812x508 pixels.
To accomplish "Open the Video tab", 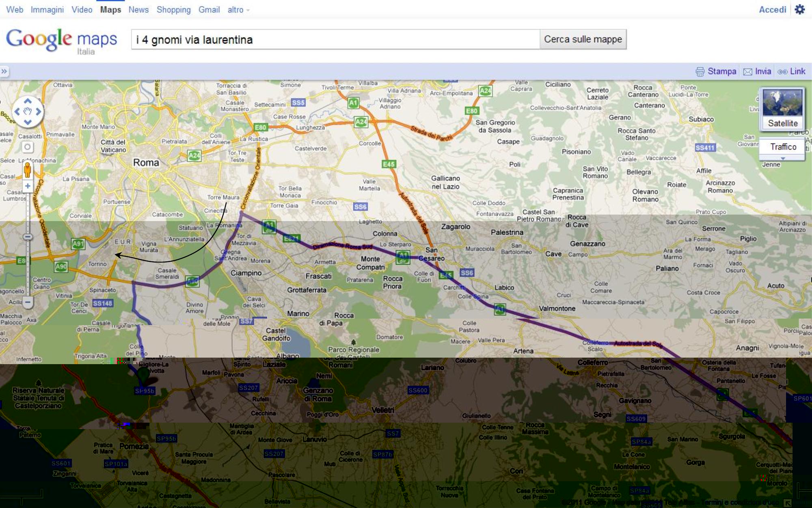I will pos(82,10).
